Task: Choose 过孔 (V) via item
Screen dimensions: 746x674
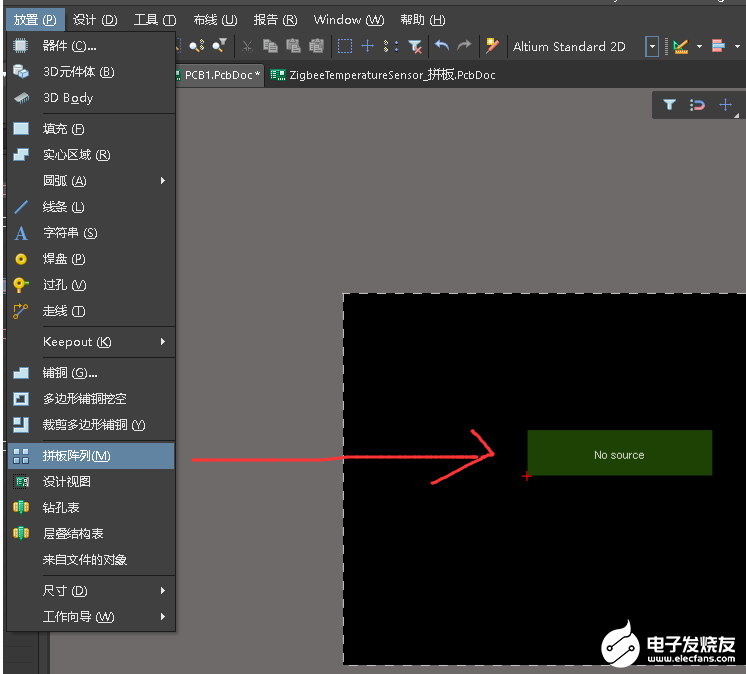Action: [x=91, y=285]
